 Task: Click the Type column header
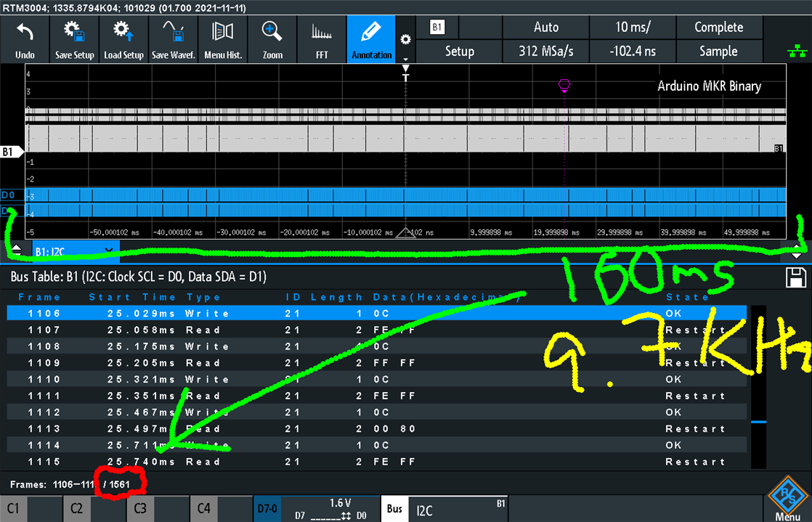point(203,297)
